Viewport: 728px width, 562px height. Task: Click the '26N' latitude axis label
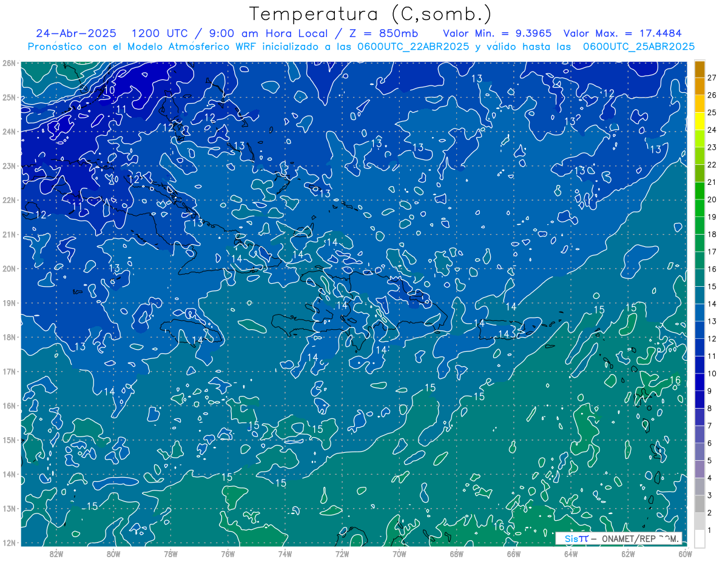[8, 63]
